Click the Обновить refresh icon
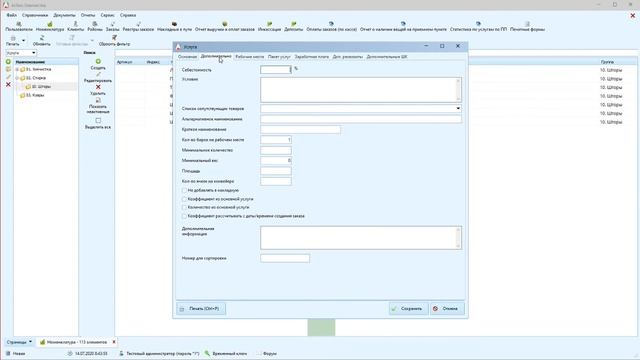The height and width of the screenshot is (360, 640). click(x=42, y=38)
